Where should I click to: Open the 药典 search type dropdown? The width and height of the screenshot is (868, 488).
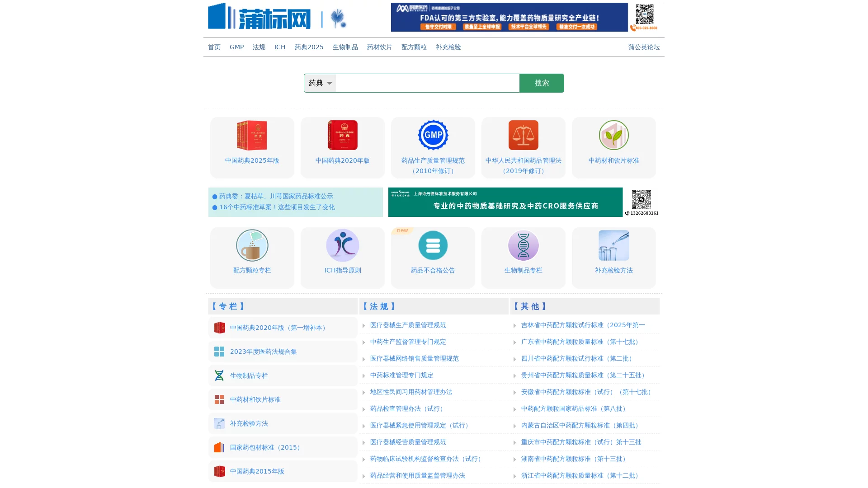(x=320, y=83)
